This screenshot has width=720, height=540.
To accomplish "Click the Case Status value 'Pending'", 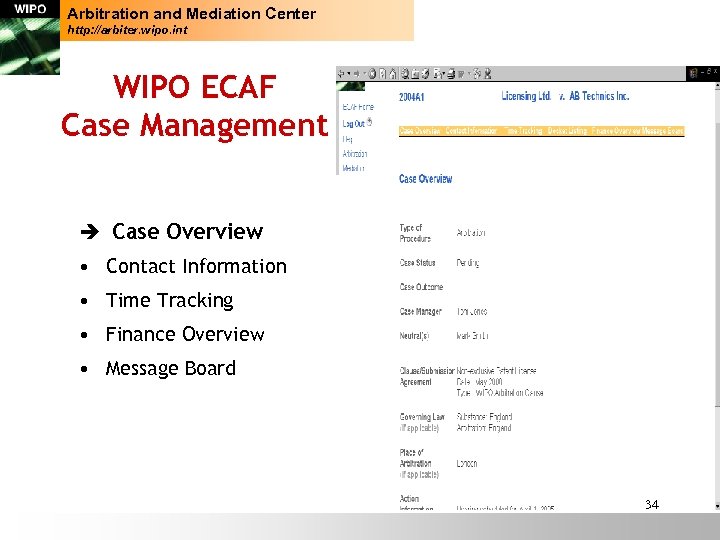I will 468,263.
